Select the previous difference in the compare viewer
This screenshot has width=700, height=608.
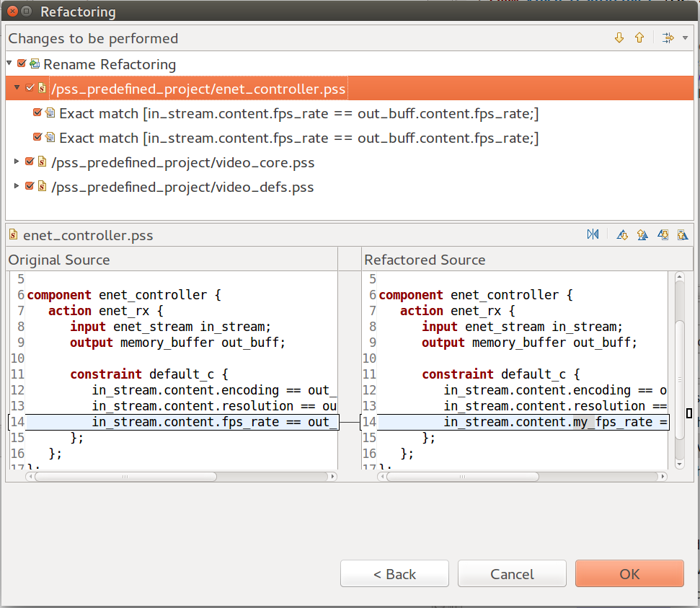tap(642, 234)
